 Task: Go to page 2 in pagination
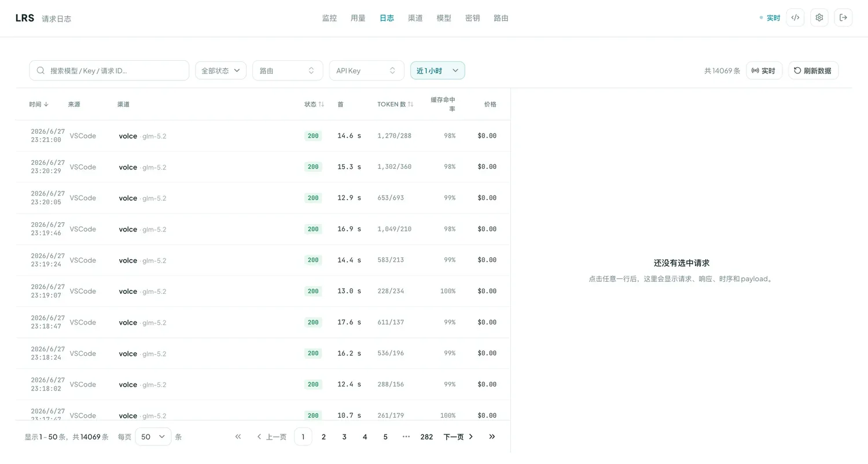click(x=323, y=437)
